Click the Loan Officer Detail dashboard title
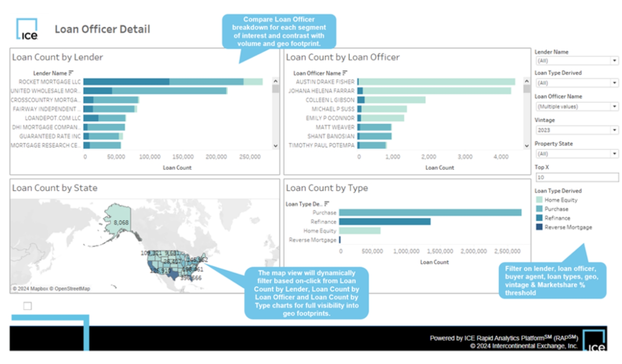The height and width of the screenshot is (364, 622). [x=102, y=29]
